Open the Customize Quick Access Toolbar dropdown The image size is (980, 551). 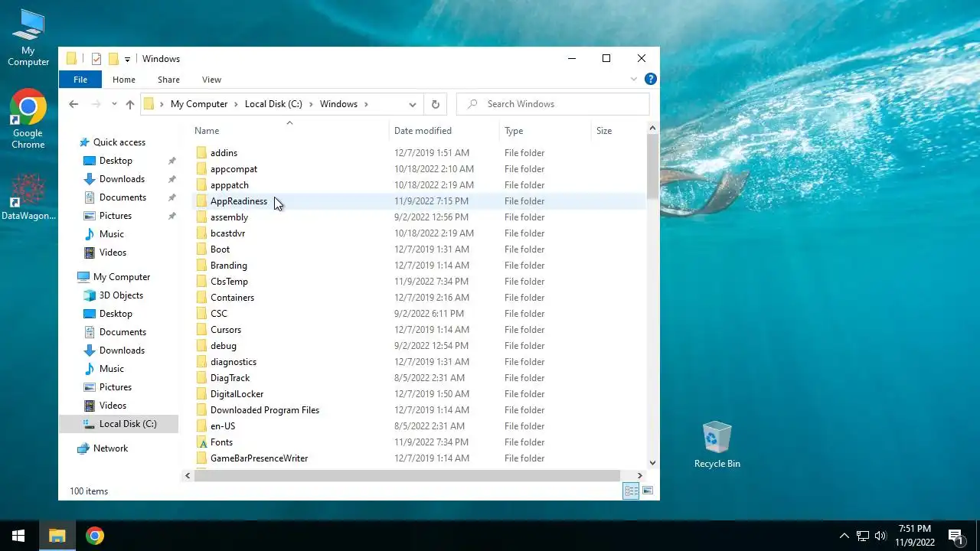click(127, 59)
